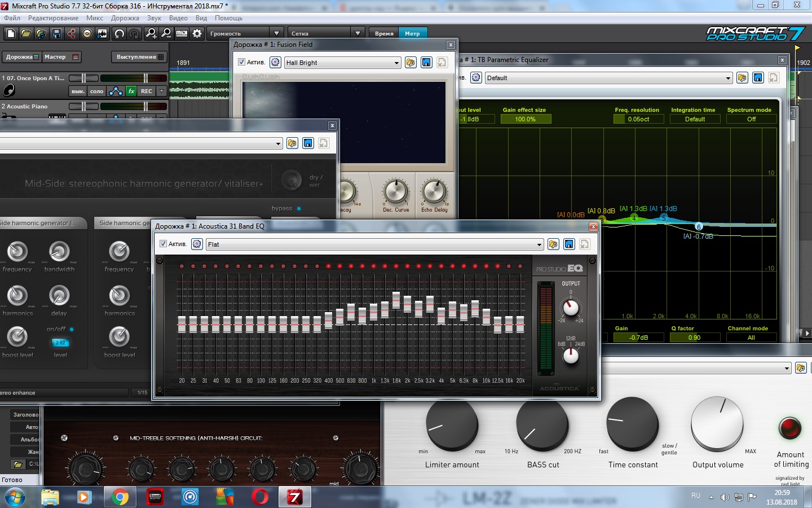Screen dimensions: 812x508
Task: Open TB Parametric Equalizer settings gear
Action: click(476, 78)
